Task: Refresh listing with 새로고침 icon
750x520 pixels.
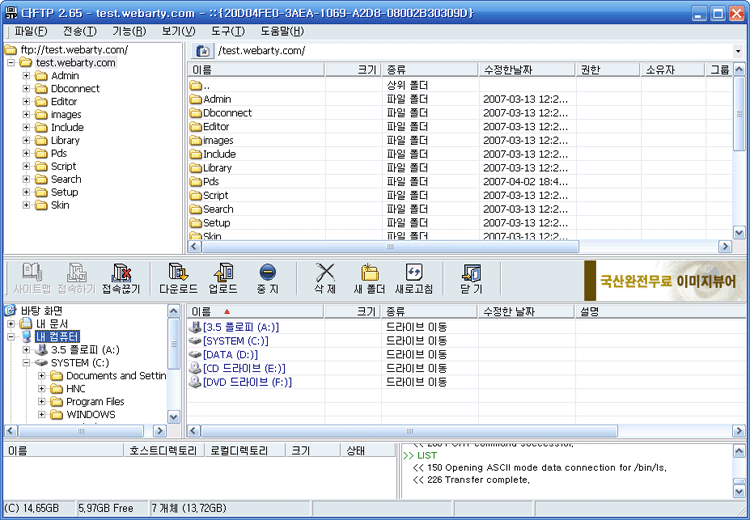Action: [414, 279]
